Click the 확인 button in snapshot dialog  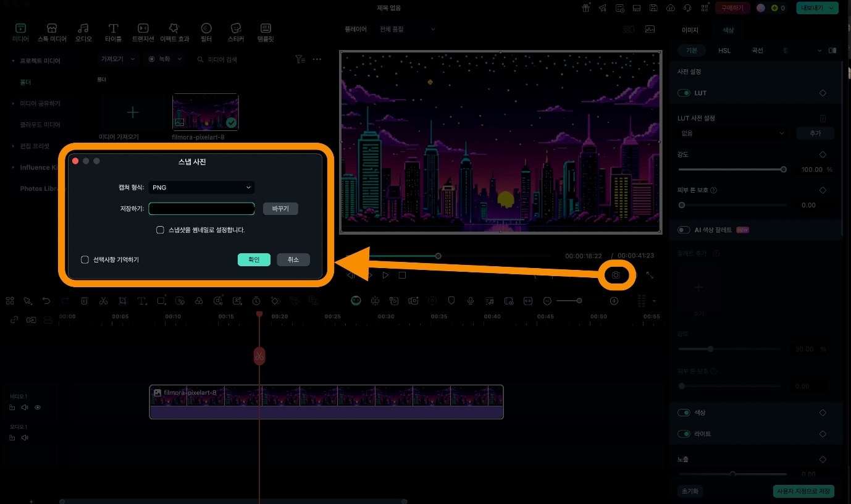[254, 260]
